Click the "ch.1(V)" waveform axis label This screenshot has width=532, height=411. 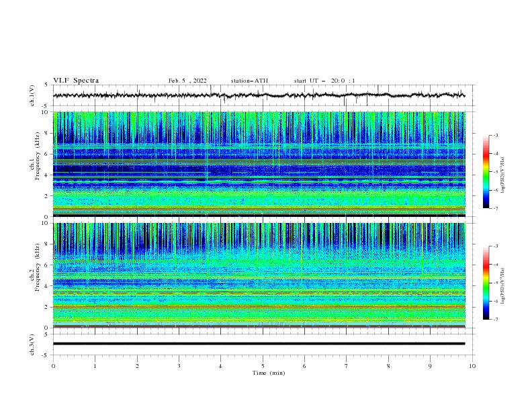point(32,95)
